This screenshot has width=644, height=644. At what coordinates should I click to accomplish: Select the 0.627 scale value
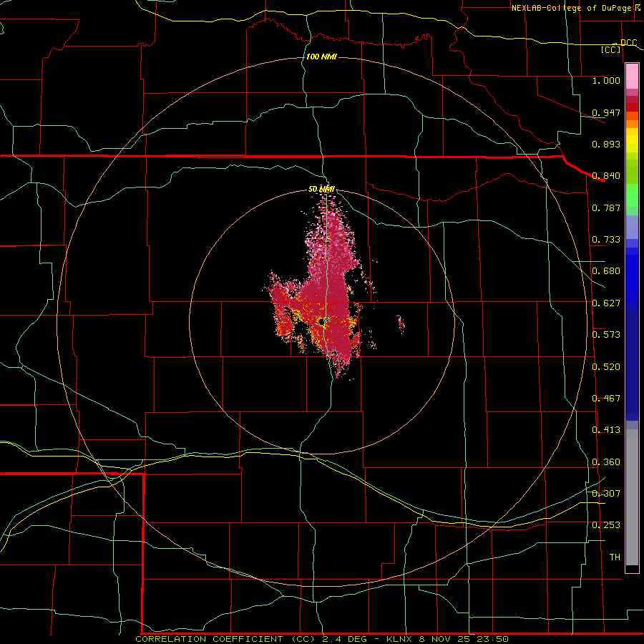pos(606,303)
